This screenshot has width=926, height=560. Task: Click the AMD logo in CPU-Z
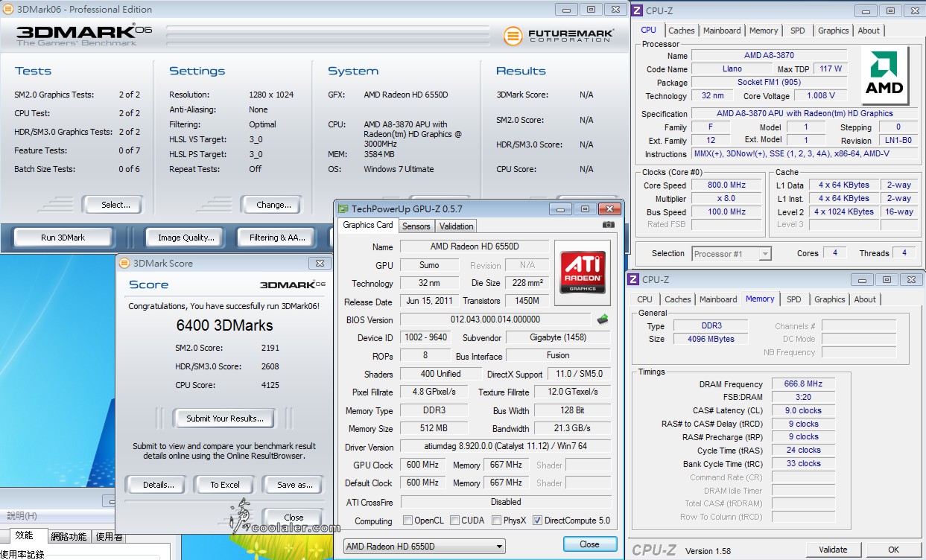tap(884, 74)
